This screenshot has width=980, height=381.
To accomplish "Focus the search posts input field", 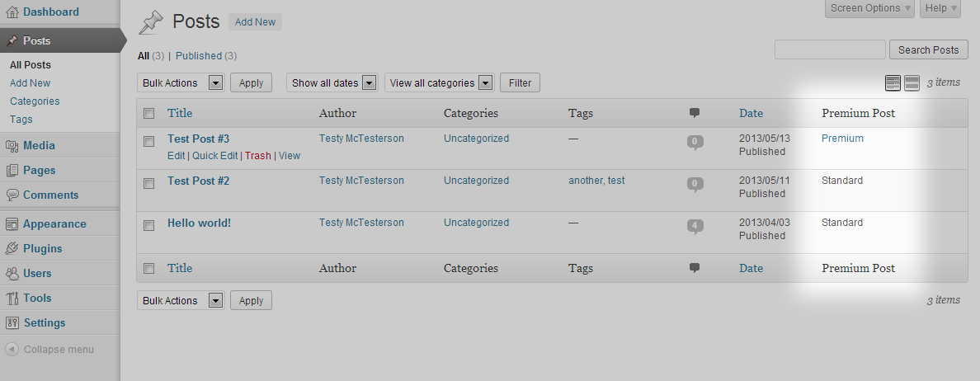I will pos(830,50).
